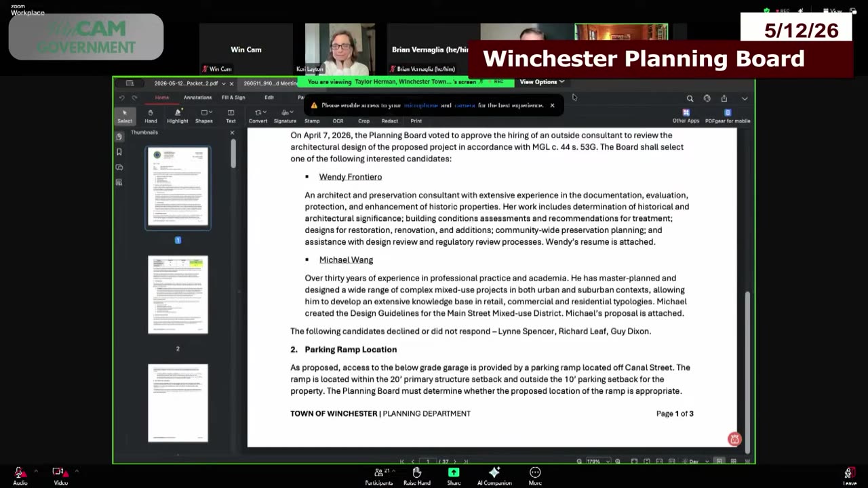868x488 pixels.
Task: Open the Day display mode dropdown
Action: click(696, 461)
